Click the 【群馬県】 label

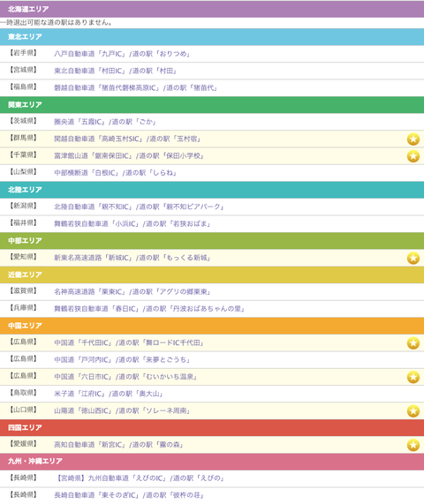(23, 138)
